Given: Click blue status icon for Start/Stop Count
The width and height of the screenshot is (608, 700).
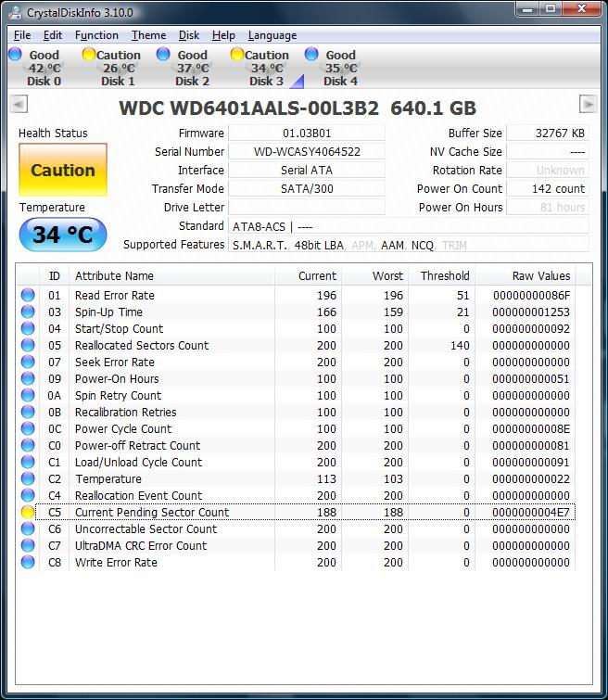Looking at the screenshot, I should tap(28, 328).
